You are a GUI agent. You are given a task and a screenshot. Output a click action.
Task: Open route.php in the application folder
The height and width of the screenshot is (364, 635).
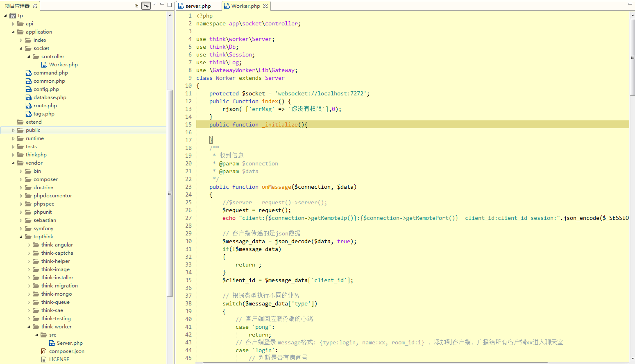pyautogui.click(x=45, y=106)
